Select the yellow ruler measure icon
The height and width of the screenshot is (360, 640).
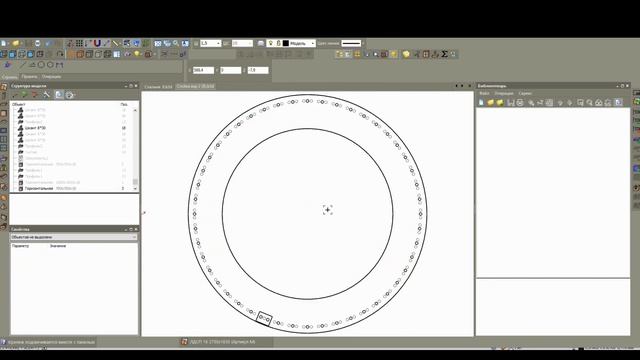tap(116, 43)
